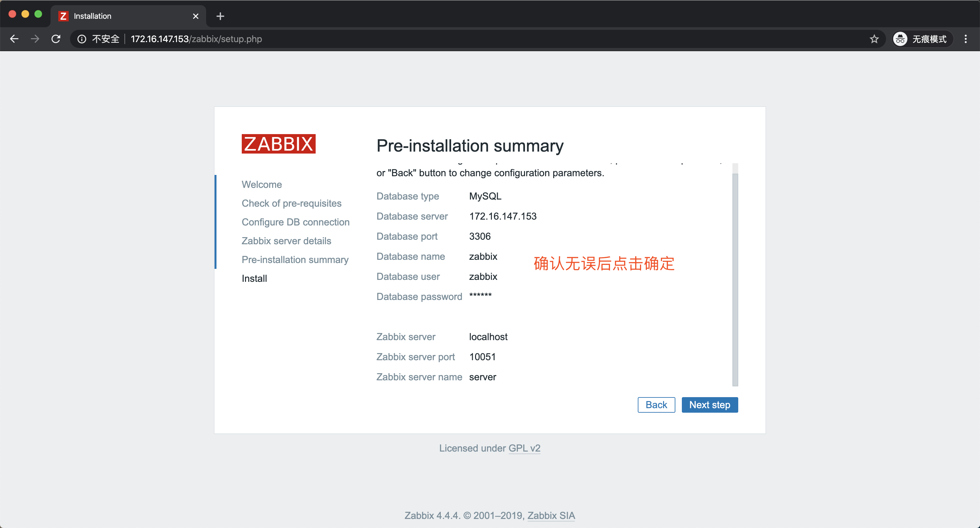Image resolution: width=980 pixels, height=528 pixels.
Task: Click the ZABBIX logo
Action: tap(278, 144)
